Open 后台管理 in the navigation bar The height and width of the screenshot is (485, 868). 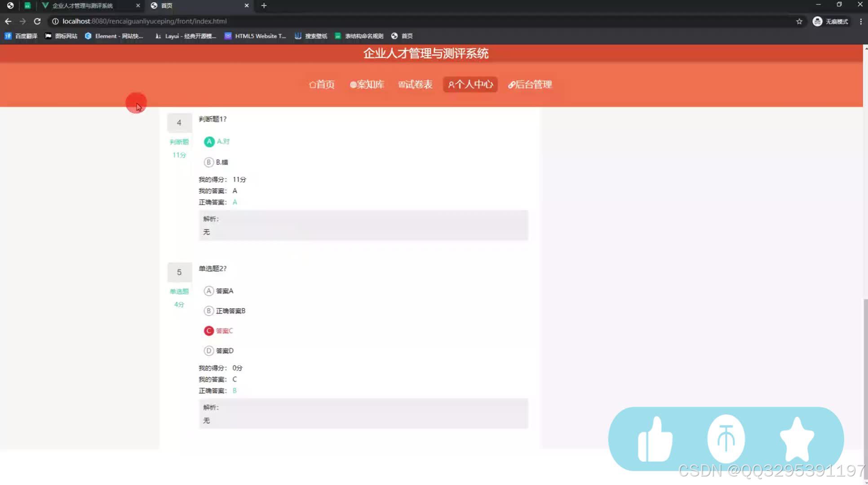[530, 84]
